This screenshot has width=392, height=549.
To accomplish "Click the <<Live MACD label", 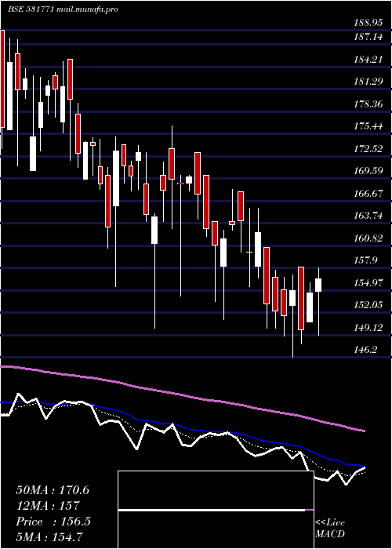I will [x=330, y=528].
